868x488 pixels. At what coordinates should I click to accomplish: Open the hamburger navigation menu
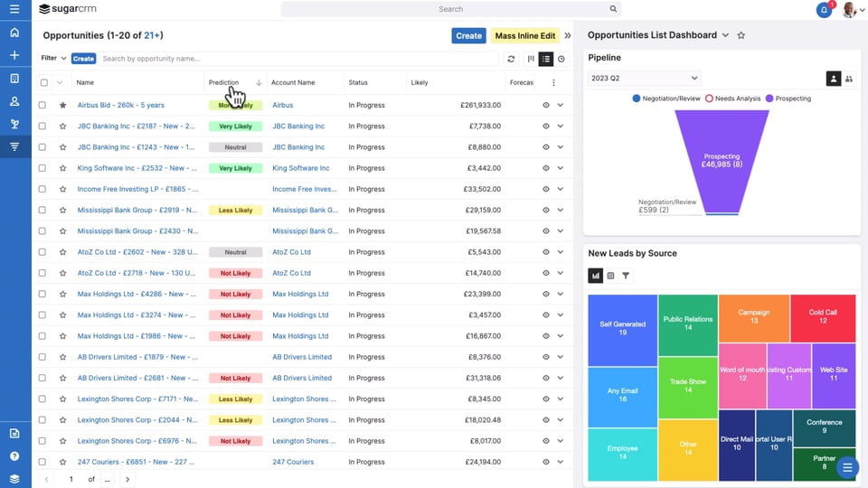[x=14, y=9]
